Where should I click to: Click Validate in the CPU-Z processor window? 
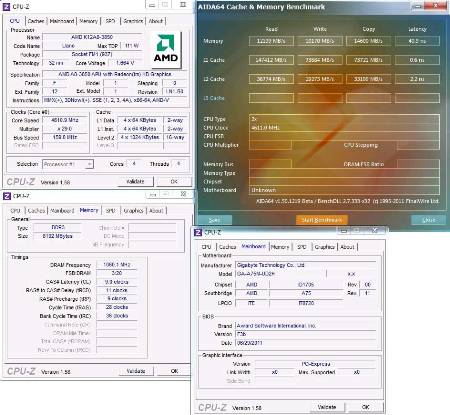click(135, 181)
